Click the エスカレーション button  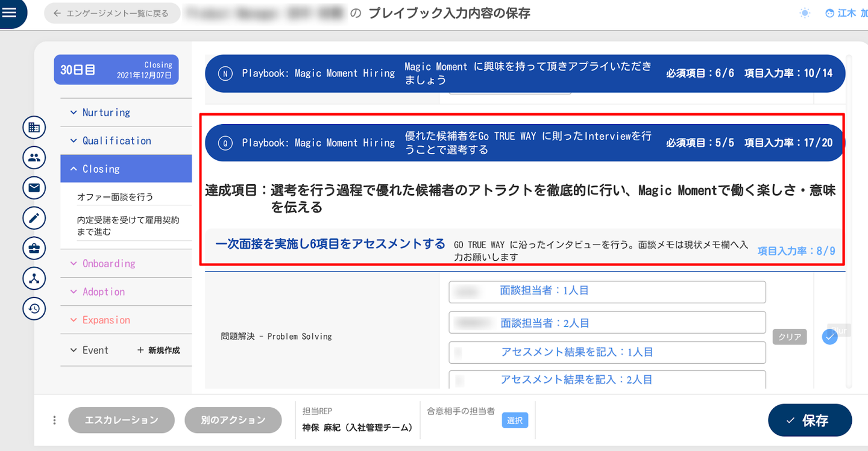pyautogui.click(x=122, y=420)
